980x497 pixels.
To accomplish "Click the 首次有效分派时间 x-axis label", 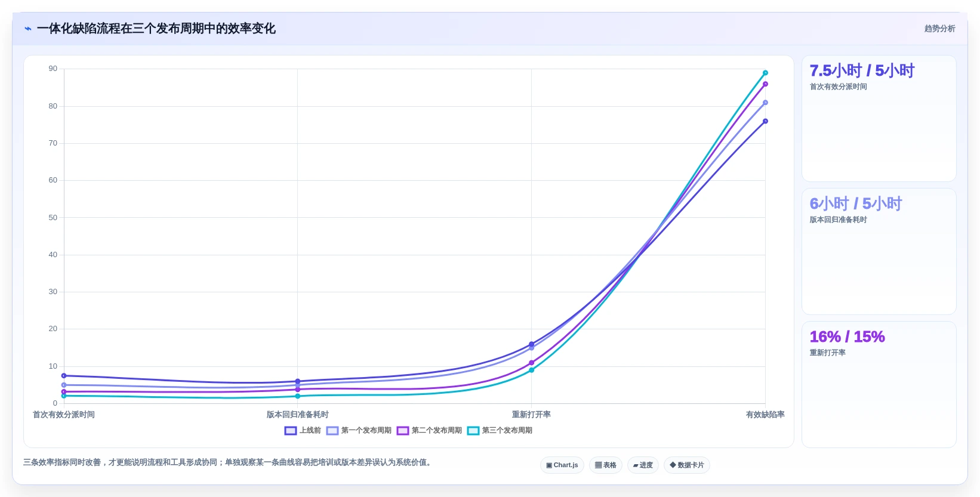I will click(x=64, y=415).
